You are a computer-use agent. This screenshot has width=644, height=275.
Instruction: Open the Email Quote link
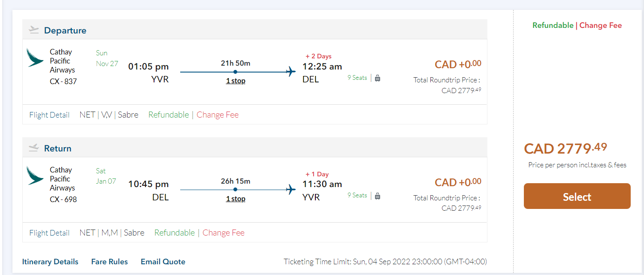[163, 262]
